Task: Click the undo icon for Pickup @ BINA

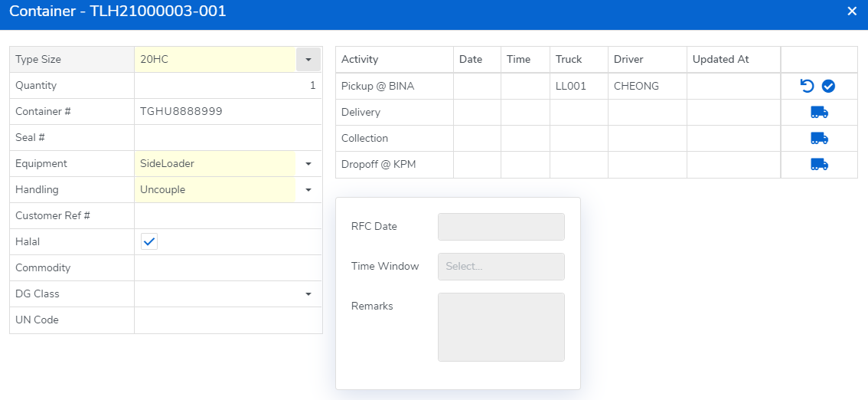Action: (807, 86)
